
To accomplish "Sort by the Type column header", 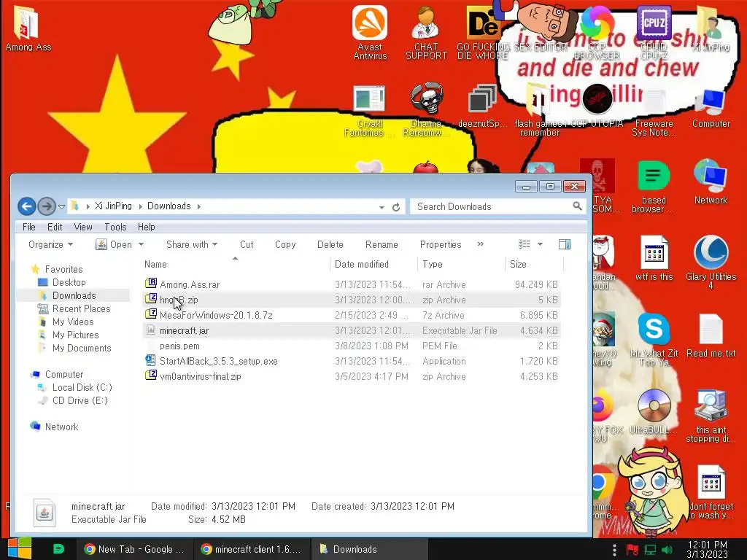I will click(x=461, y=264).
